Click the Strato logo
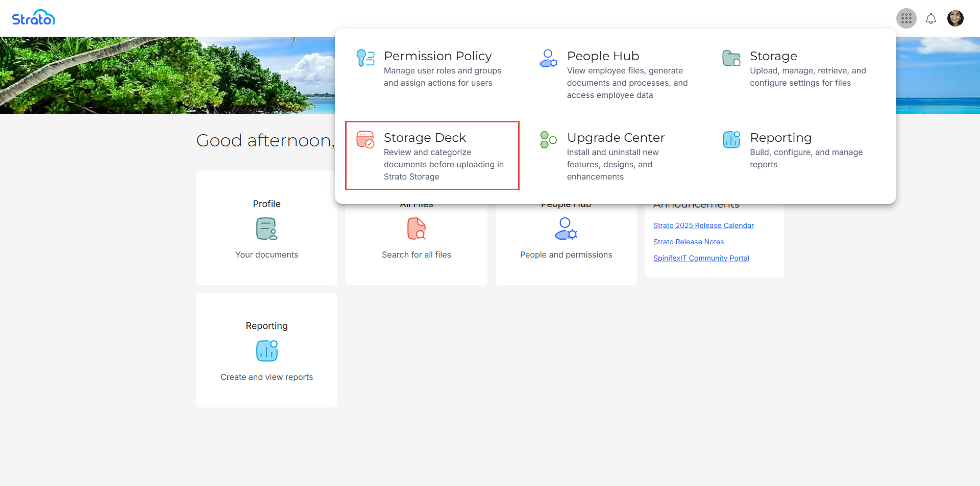The width and height of the screenshot is (980, 486). [34, 18]
